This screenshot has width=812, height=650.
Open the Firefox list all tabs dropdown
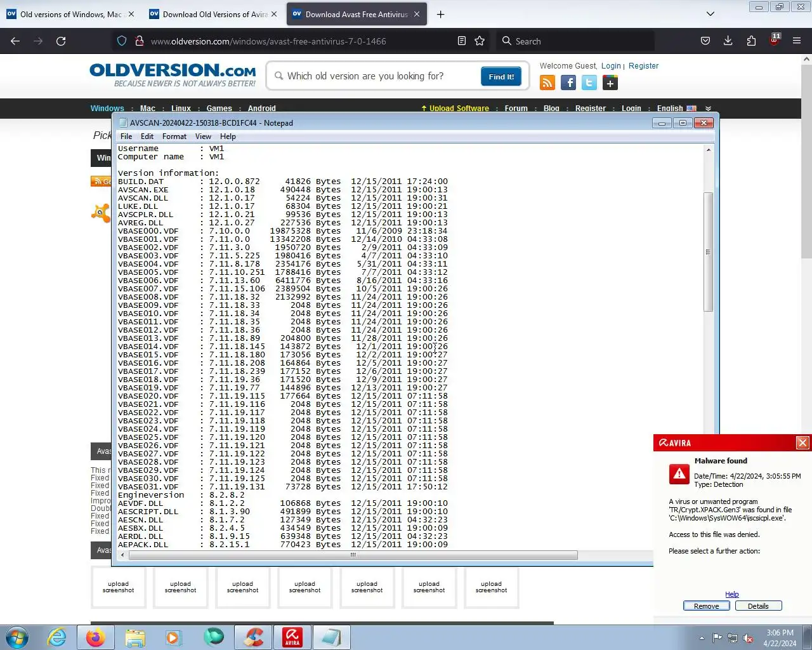pos(710,14)
